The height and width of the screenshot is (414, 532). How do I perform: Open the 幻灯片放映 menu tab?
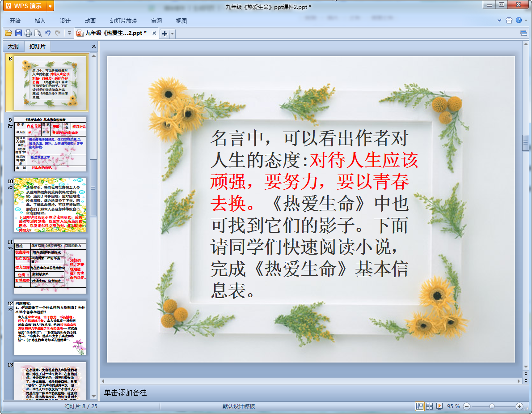[123, 21]
